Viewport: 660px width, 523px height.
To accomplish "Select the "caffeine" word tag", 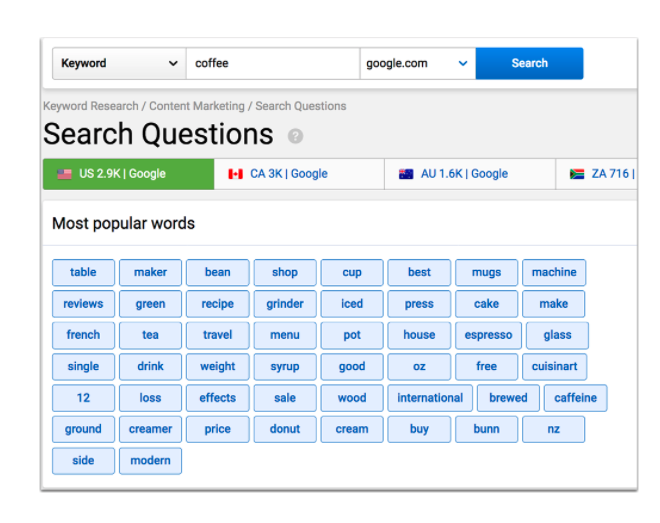I will pos(575,398).
